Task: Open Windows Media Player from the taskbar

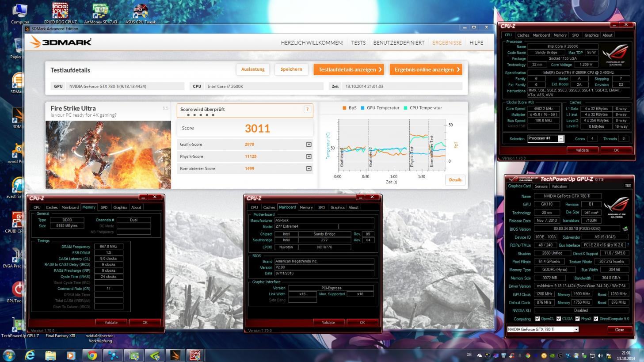Action: 71,355
